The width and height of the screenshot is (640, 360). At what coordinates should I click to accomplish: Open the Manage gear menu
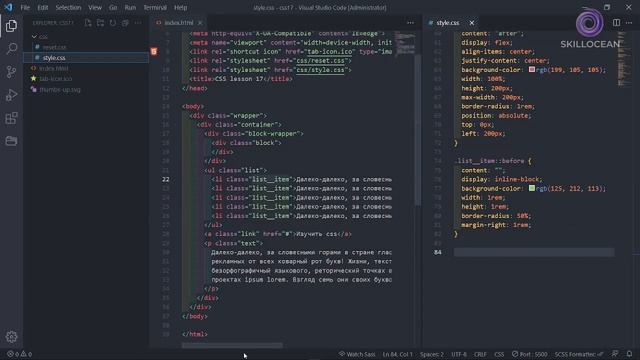coord(11,337)
